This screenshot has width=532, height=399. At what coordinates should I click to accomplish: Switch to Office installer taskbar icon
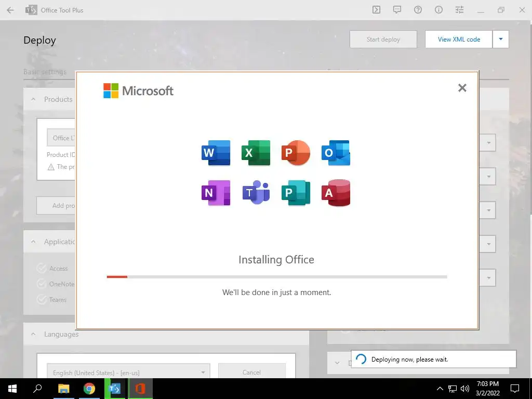tap(140, 389)
